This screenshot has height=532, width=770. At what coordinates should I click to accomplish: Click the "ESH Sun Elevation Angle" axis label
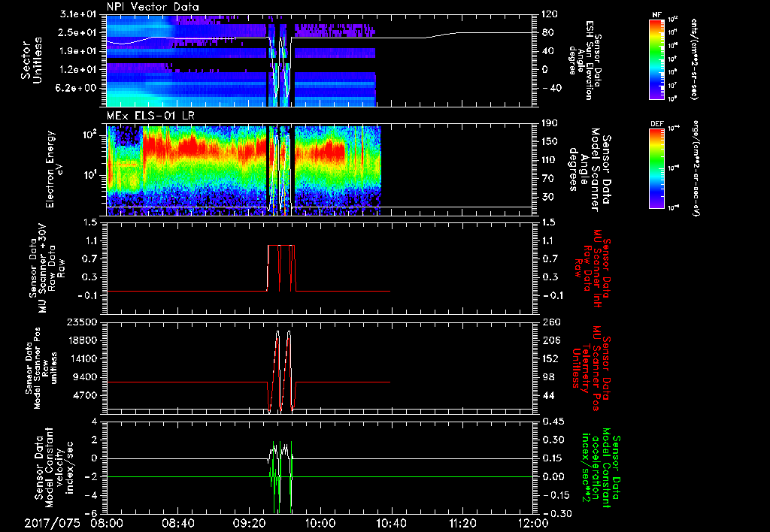click(585, 60)
